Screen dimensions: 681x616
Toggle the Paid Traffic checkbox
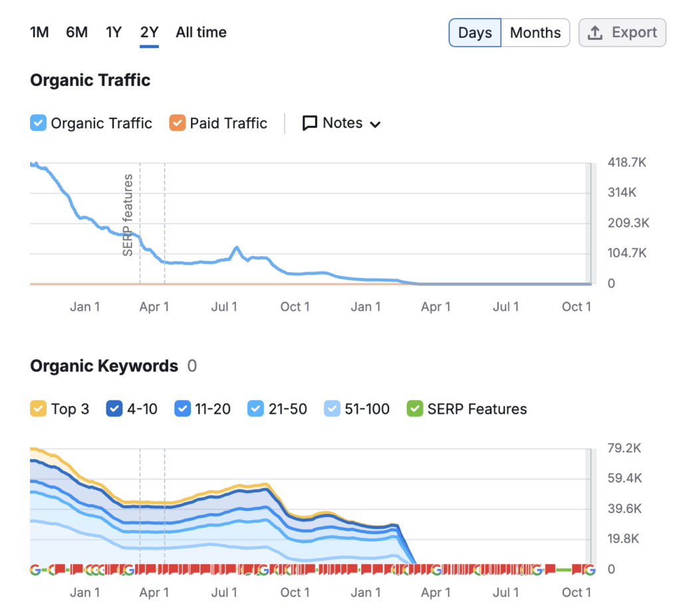pos(177,123)
